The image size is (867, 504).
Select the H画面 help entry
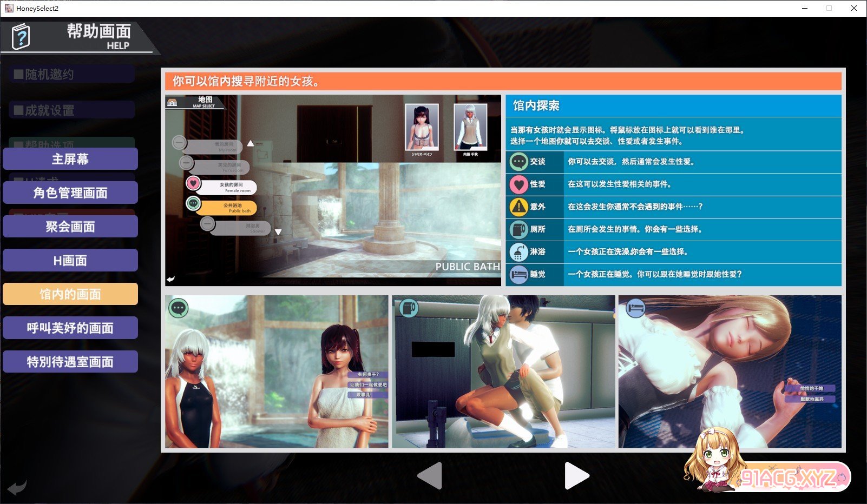70,260
